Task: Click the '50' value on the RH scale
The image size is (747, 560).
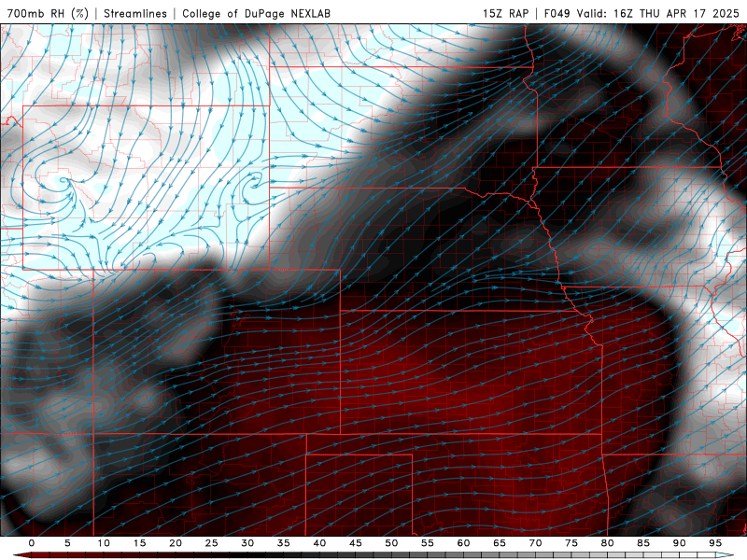Action: pos(391,543)
